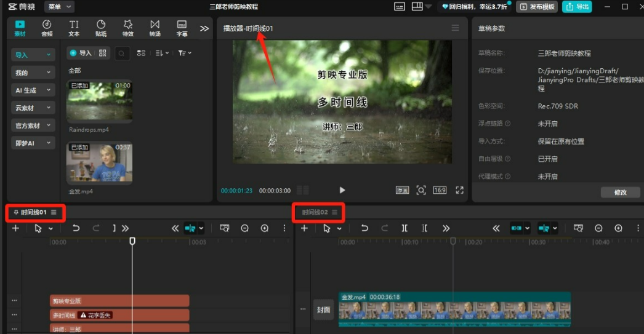The height and width of the screenshot is (334, 644).
Task: Zoom in the 时间线02 timeline
Action: tap(618, 228)
